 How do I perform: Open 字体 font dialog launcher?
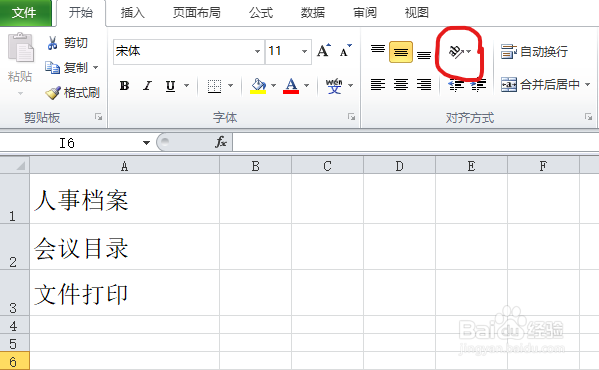click(x=351, y=117)
